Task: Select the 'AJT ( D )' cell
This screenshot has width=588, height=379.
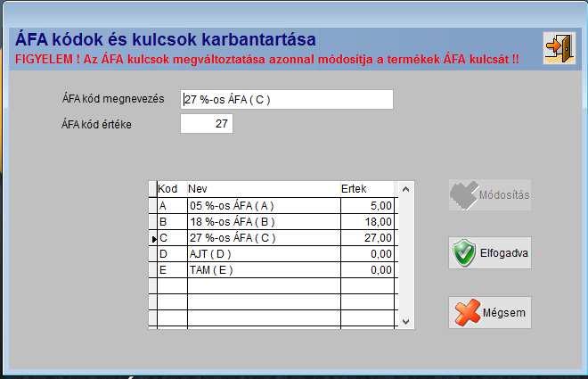Action: tap(264, 254)
